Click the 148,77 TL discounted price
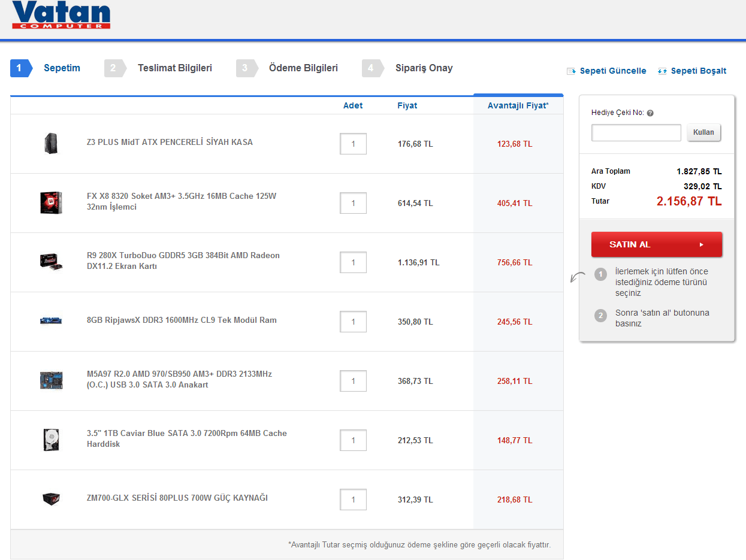 coord(515,440)
